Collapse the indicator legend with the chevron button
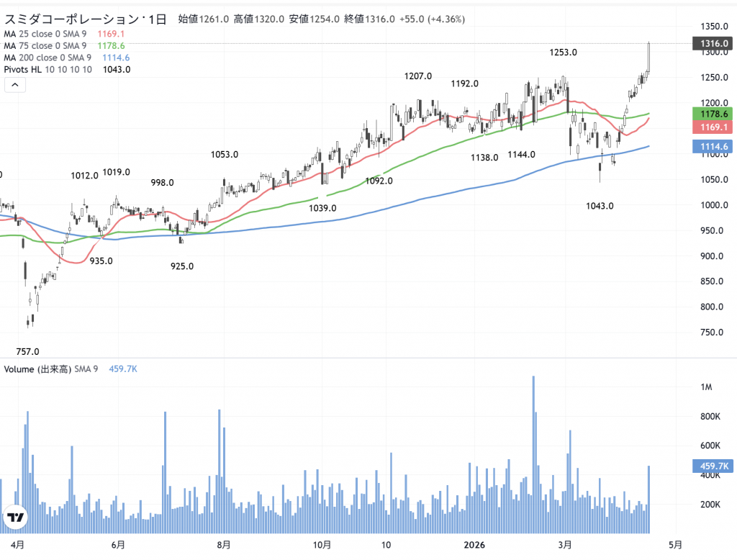 [15, 85]
